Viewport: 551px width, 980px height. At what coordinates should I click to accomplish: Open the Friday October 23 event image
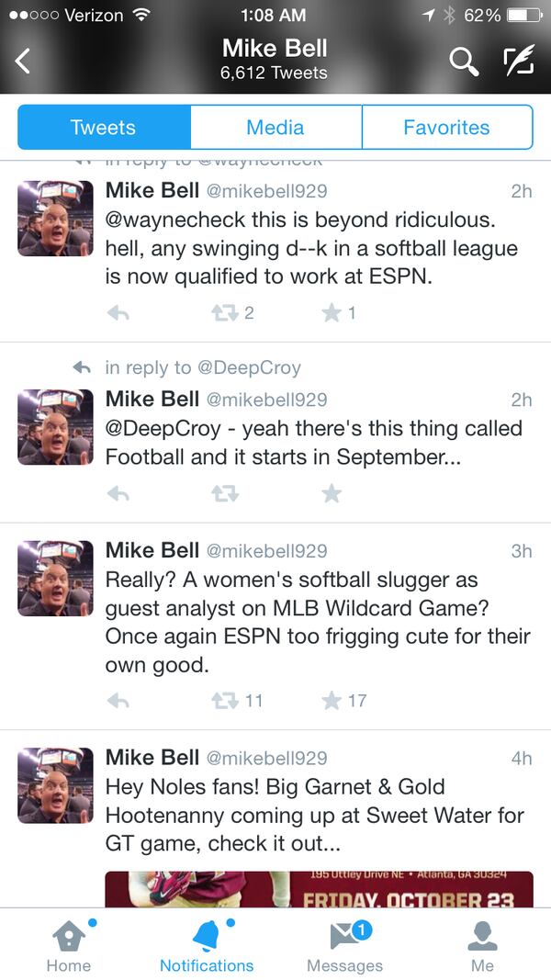pyautogui.click(x=319, y=888)
